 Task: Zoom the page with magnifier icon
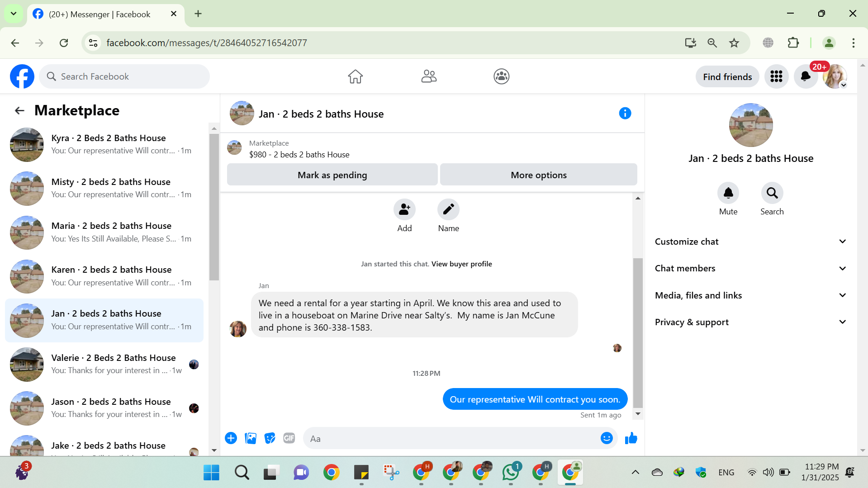pos(712,43)
